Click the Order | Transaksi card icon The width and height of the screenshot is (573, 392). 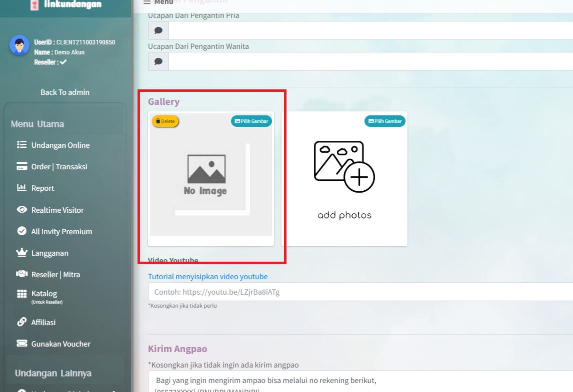pos(21,166)
